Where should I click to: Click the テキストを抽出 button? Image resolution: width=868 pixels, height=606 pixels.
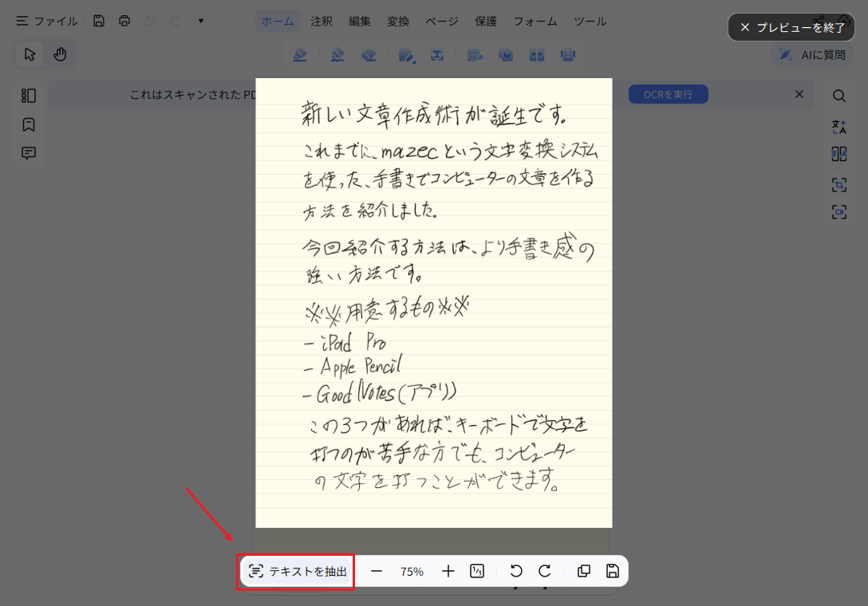tap(298, 571)
